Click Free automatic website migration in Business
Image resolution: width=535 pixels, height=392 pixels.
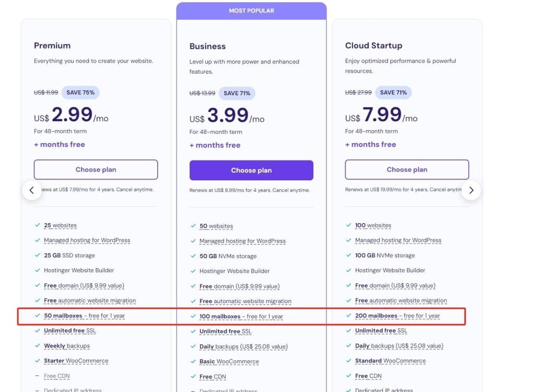click(245, 301)
